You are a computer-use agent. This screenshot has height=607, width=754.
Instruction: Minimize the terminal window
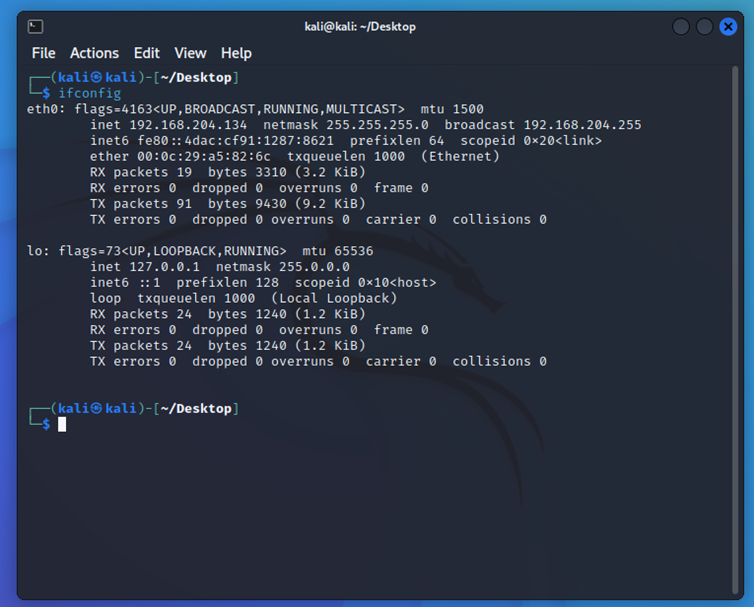681,27
